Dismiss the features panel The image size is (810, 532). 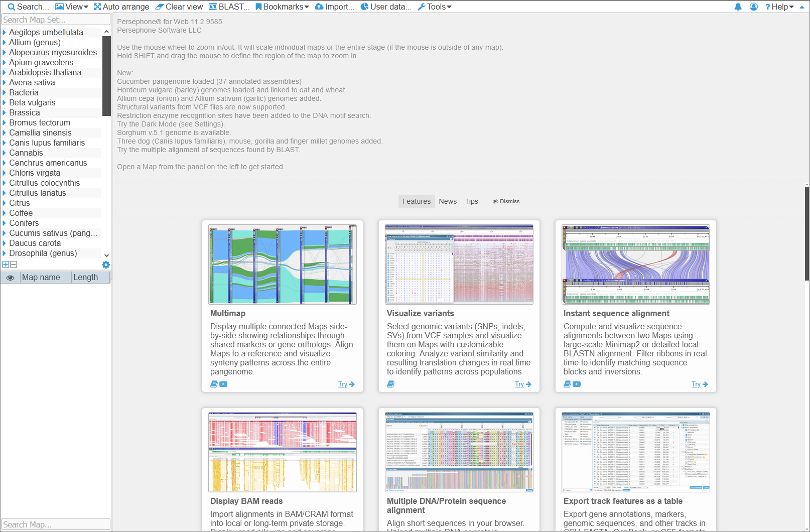pyautogui.click(x=509, y=201)
